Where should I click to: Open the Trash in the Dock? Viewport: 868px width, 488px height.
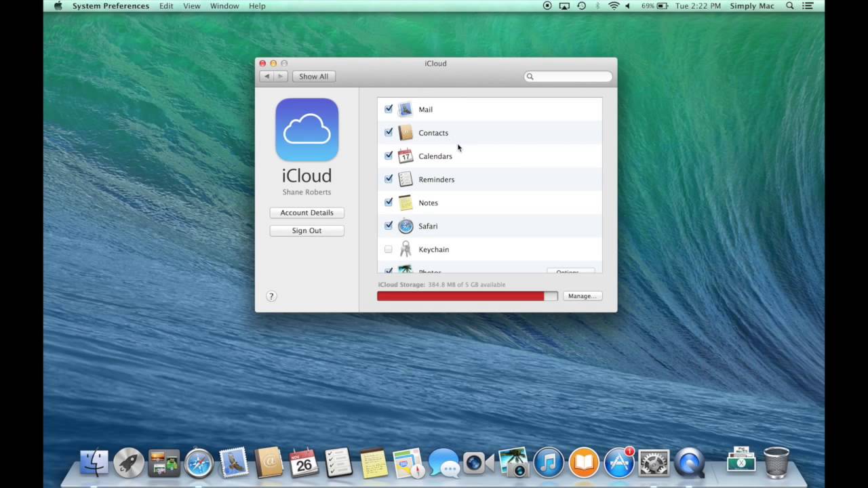click(x=776, y=463)
